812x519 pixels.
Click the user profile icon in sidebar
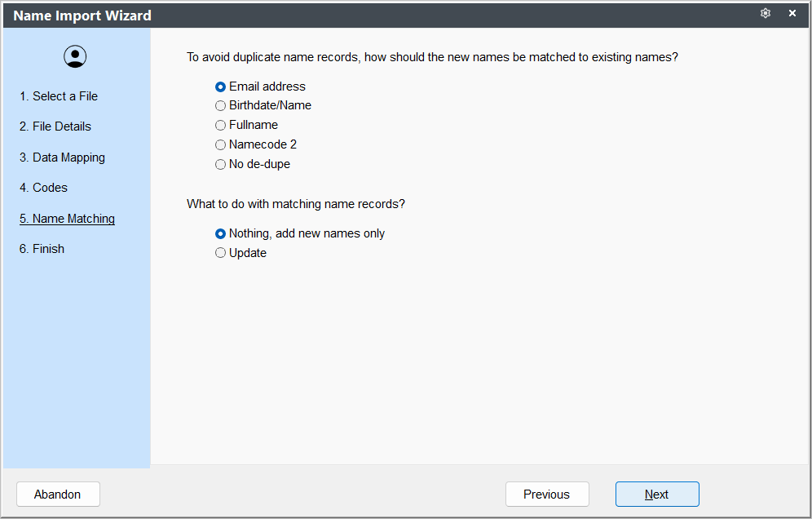(75, 56)
